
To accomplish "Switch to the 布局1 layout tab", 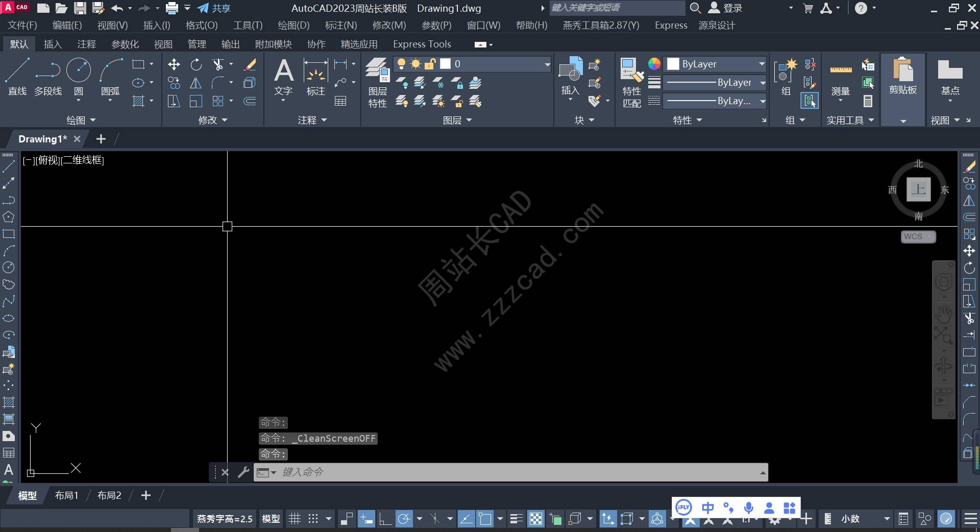I will (66, 495).
